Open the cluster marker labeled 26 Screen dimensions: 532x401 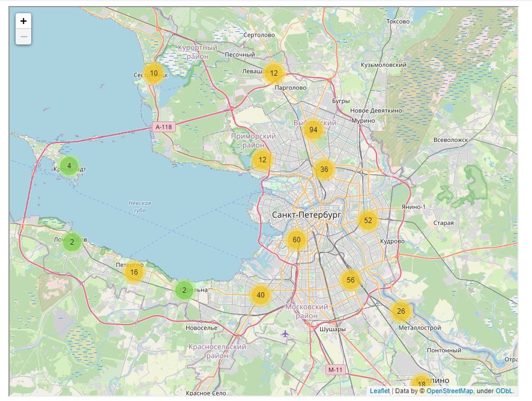(x=401, y=311)
